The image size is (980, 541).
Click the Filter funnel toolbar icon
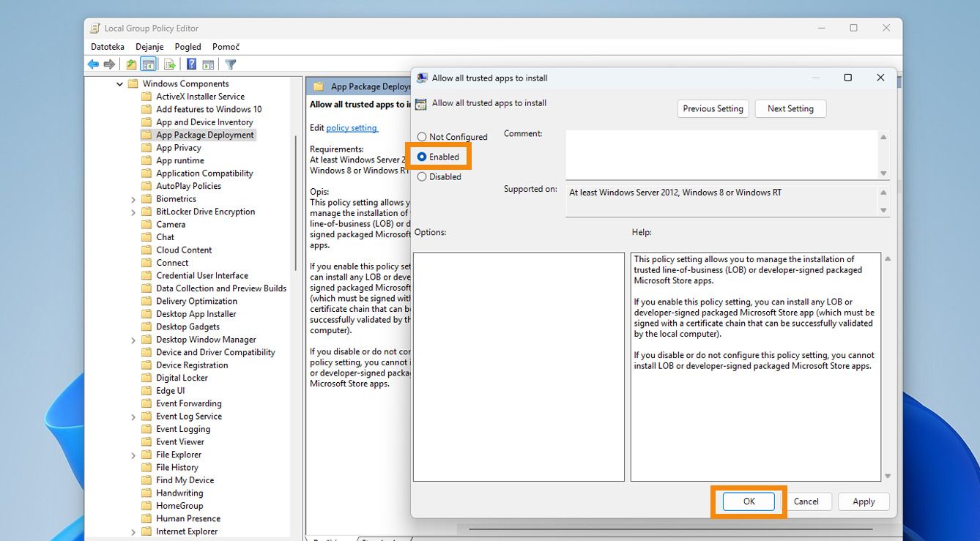tap(231, 64)
